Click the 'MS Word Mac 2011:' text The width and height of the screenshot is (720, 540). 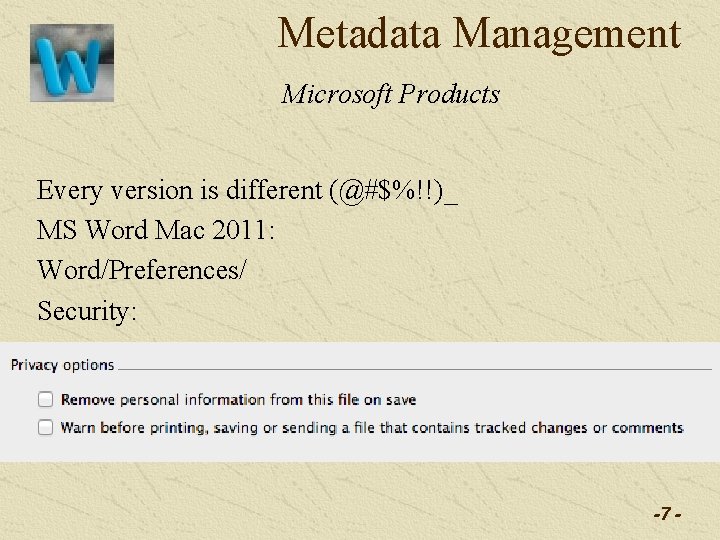click(156, 230)
